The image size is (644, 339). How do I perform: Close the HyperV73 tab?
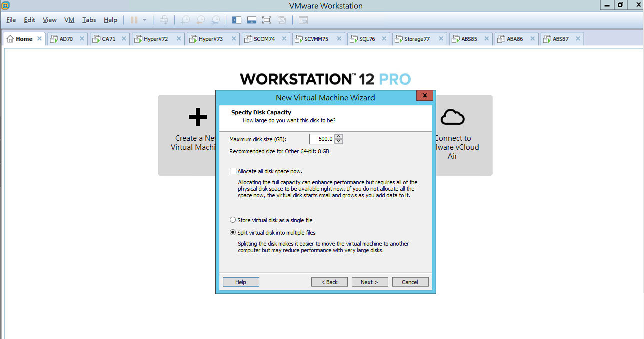click(x=234, y=38)
